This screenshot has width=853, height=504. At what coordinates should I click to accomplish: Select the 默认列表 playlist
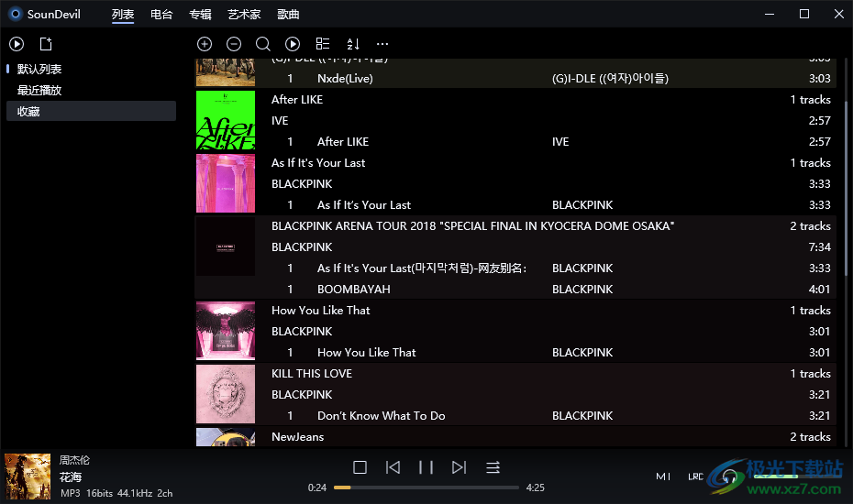91,69
